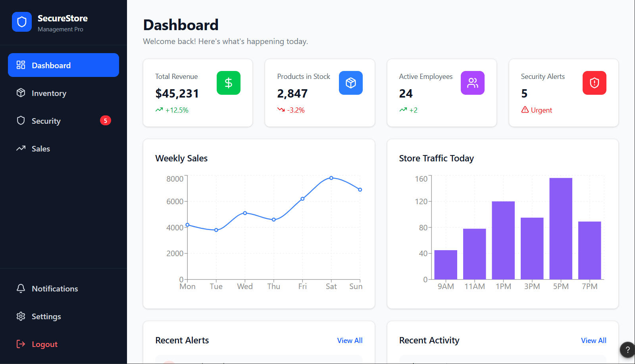
Task: Click the SecureStore shield logo
Action: [22, 22]
